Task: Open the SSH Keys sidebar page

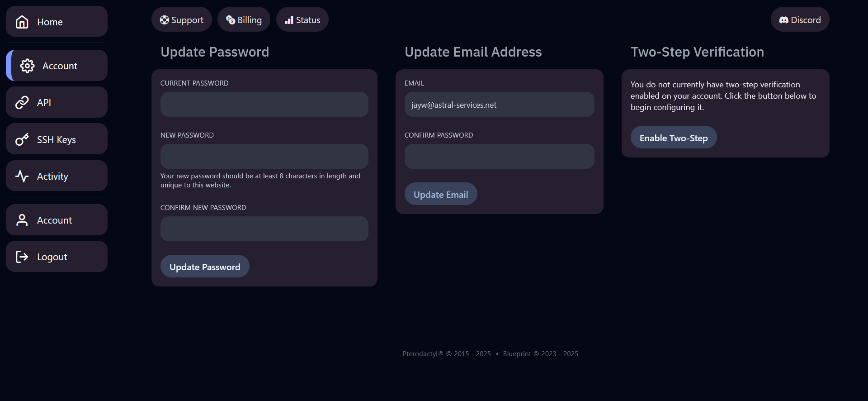Action: click(x=57, y=139)
